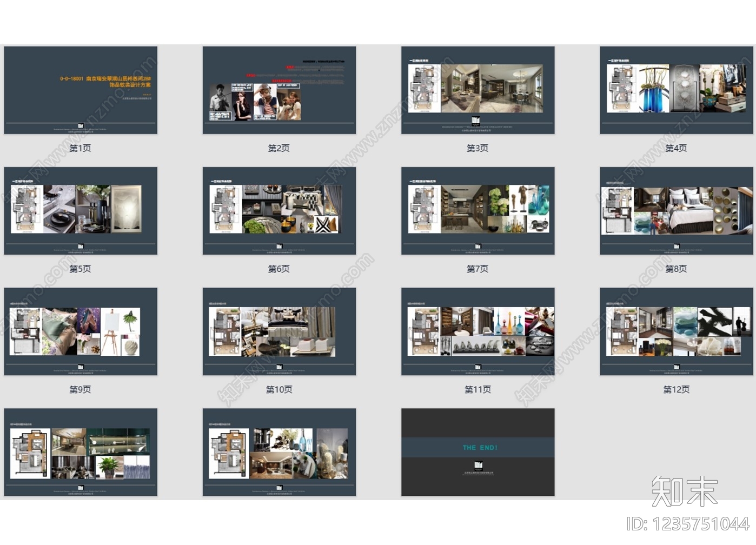The width and height of the screenshot is (756, 545).
Task: Open the page 1 title slide thumbnail
Action: [81, 90]
